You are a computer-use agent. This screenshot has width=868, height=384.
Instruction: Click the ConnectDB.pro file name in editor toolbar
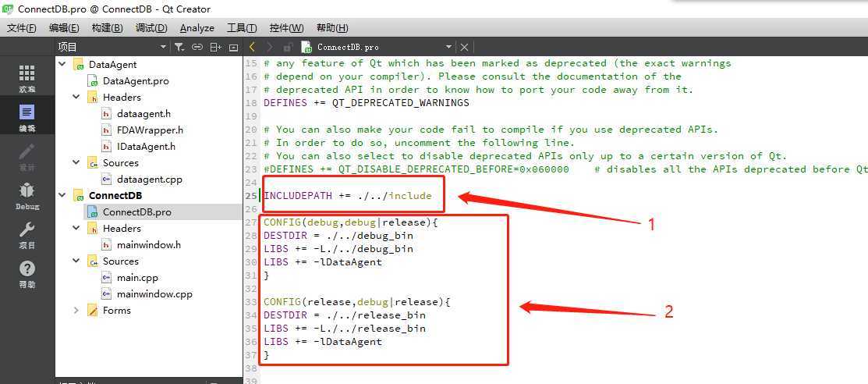pos(348,48)
